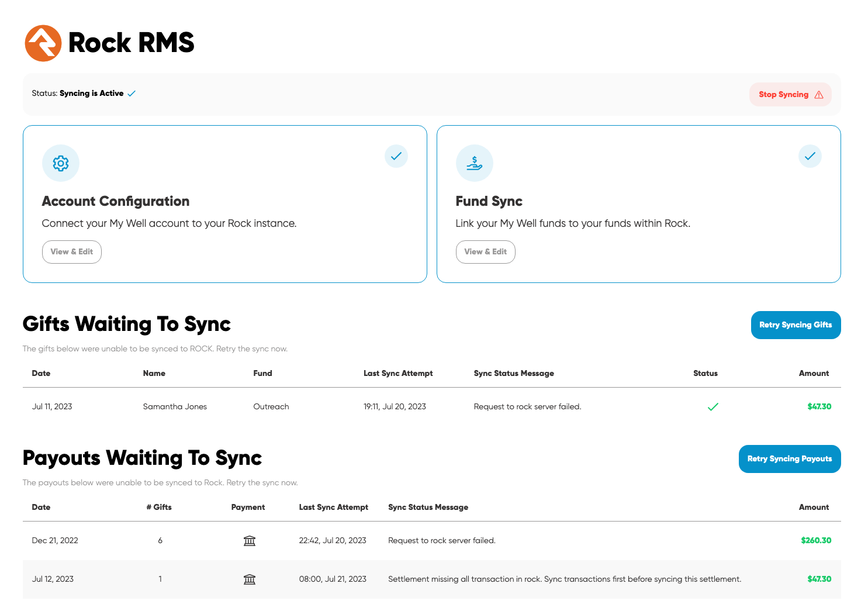Click the checkmark badge on Fund Sync card
The height and width of the screenshot is (611, 868).
(810, 156)
